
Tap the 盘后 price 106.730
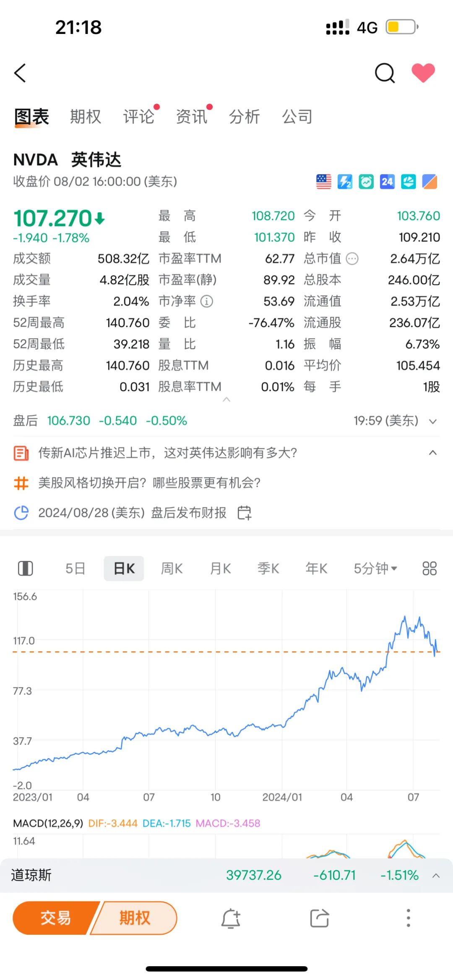pyautogui.click(x=69, y=421)
